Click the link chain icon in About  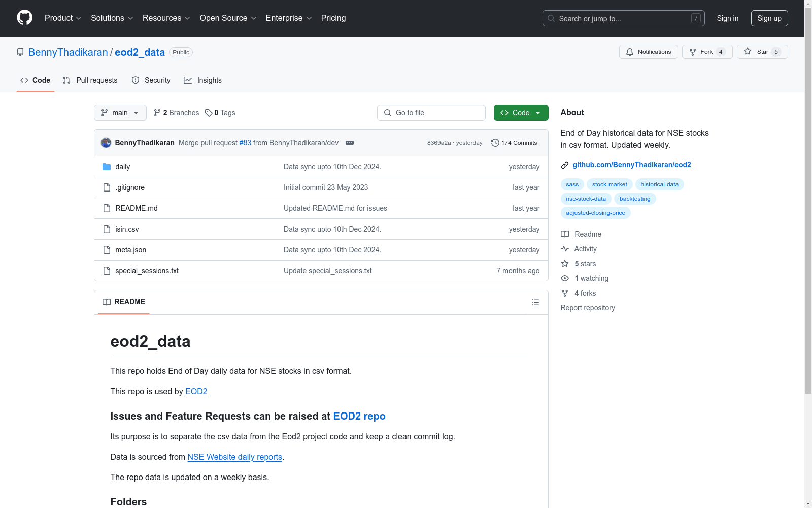coord(565,165)
